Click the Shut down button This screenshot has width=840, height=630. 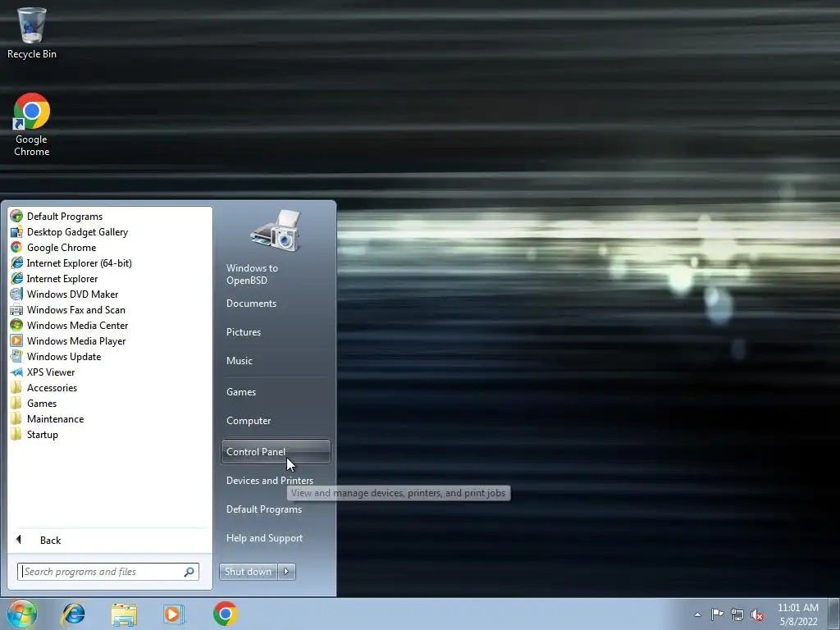[x=249, y=572]
